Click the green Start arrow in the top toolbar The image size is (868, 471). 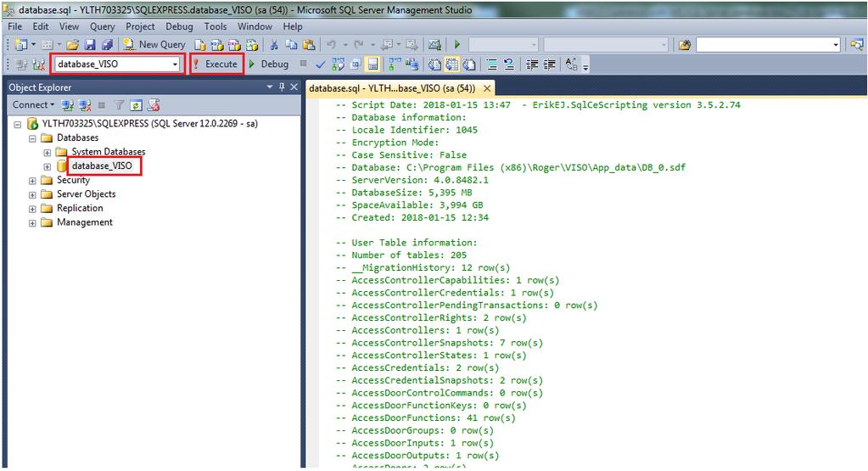457,45
